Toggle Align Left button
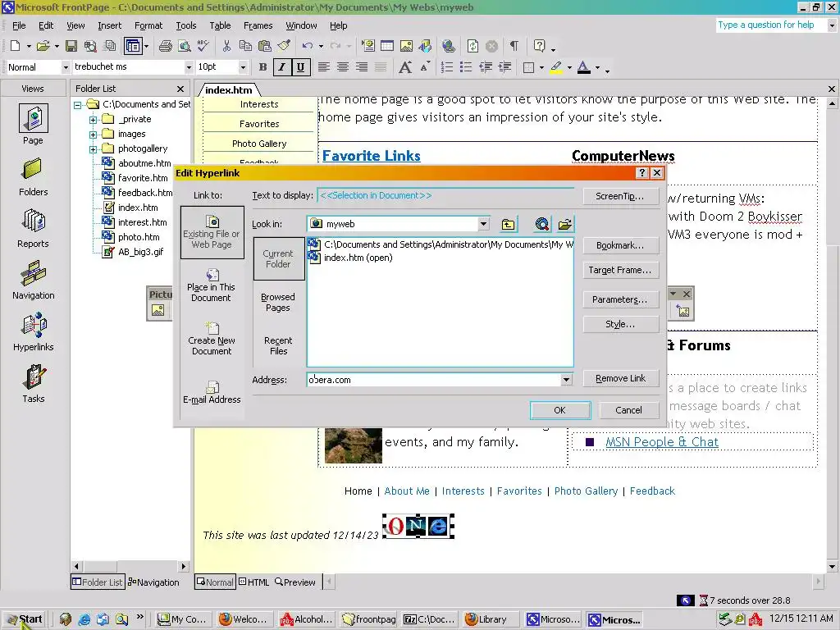840x630 pixels. coord(323,67)
